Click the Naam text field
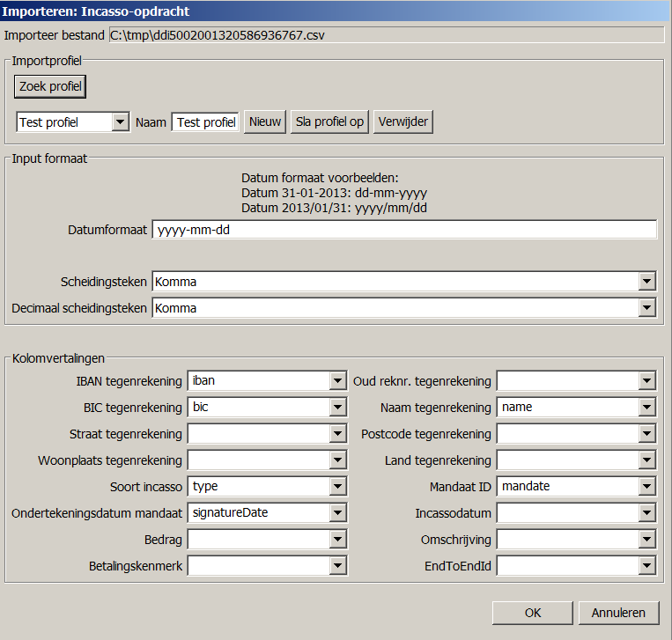This screenshot has height=640, width=672. click(x=205, y=122)
